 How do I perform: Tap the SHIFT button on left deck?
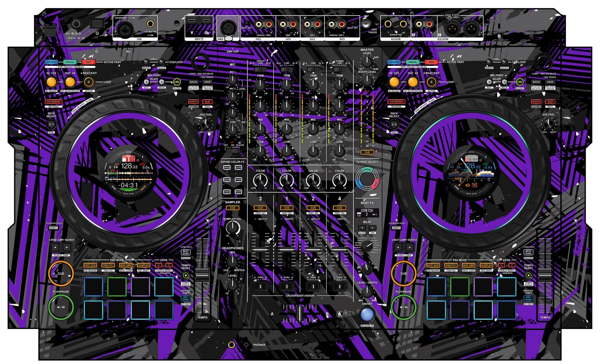pyautogui.click(x=53, y=228)
